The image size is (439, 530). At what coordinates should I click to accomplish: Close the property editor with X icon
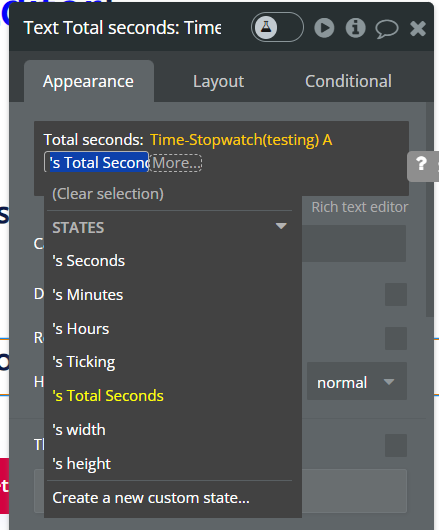[x=418, y=28]
